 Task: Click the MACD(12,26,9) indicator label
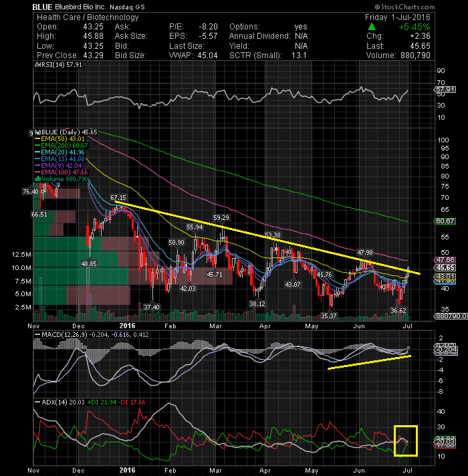click(64, 334)
